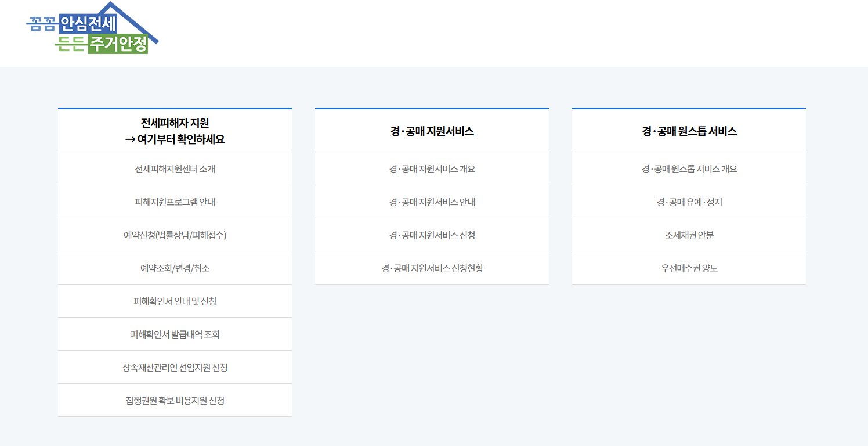Open 예약조회/변경/취소

[x=175, y=268]
